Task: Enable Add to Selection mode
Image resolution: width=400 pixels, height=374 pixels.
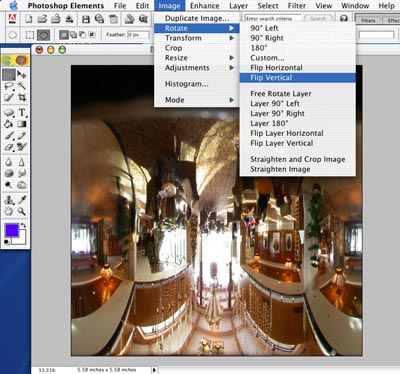Action: 73,34
